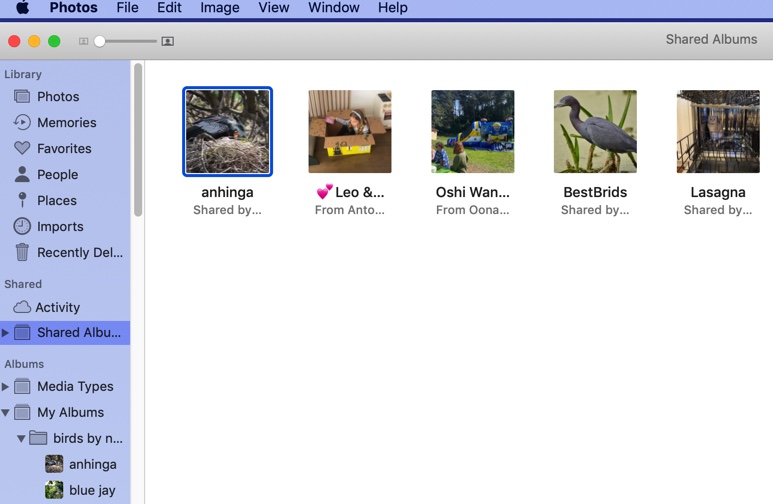Collapse the My Albums disclosure triangle
Viewport: 773px width, 504px height.
(x=5, y=412)
